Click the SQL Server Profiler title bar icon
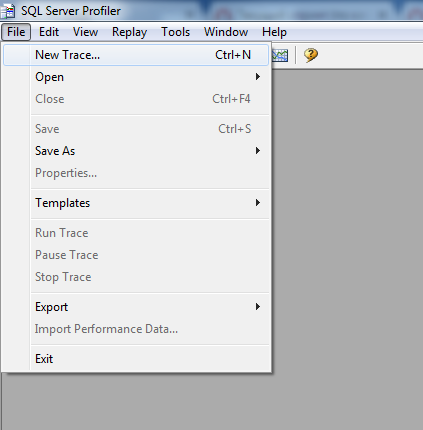Viewport: 423px width, 430px height. [x=8, y=11]
